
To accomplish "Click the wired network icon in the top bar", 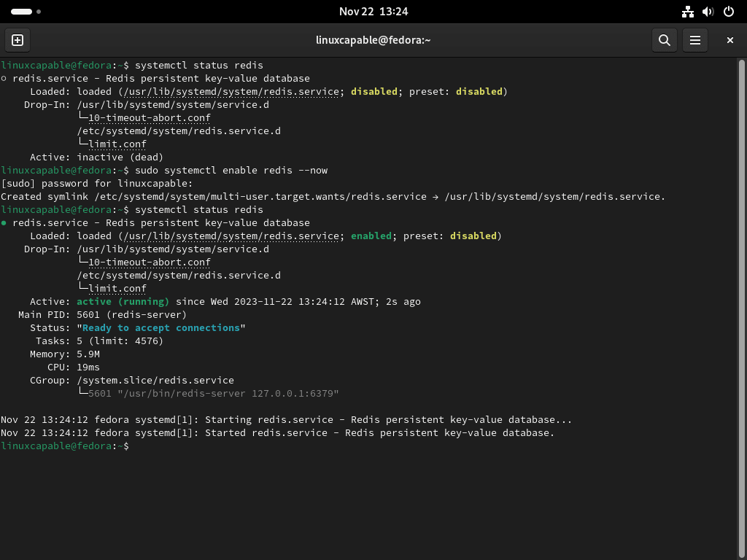I will pyautogui.click(x=687, y=11).
